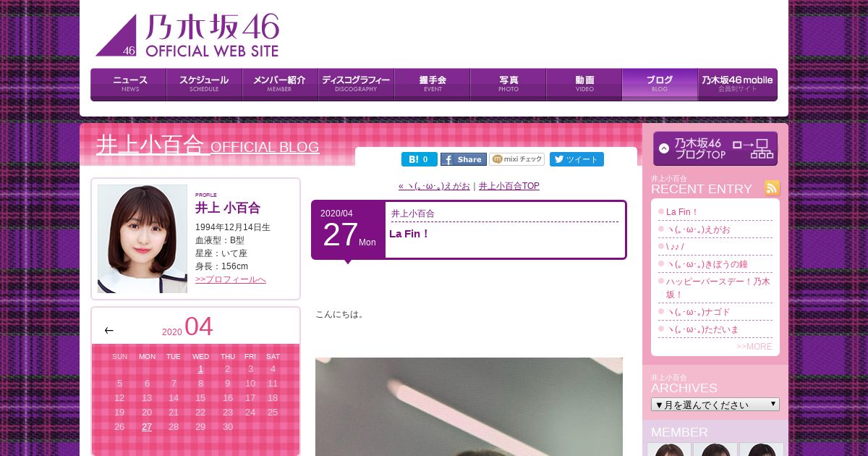This screenshot has height=456, width=868.
Task: Open the メンバー紹介 MEMBER menu
Action: [280, 84]
